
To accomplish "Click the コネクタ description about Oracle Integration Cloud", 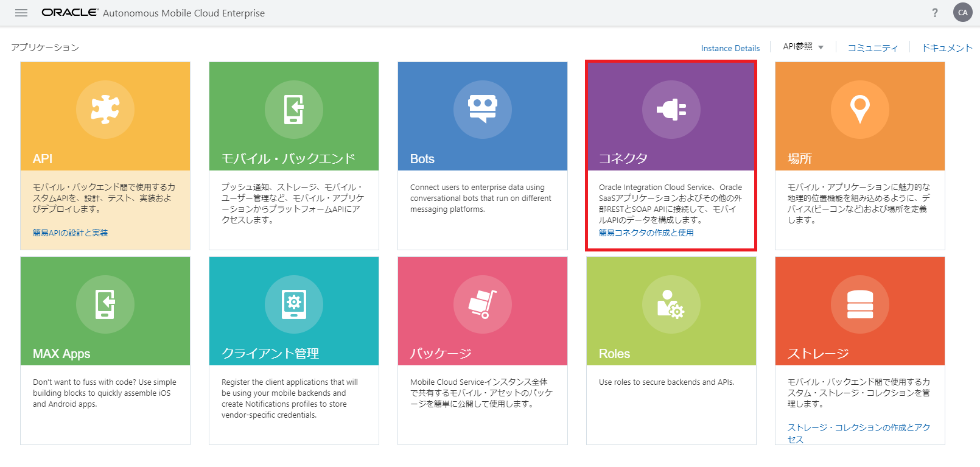I will (671, 203).
